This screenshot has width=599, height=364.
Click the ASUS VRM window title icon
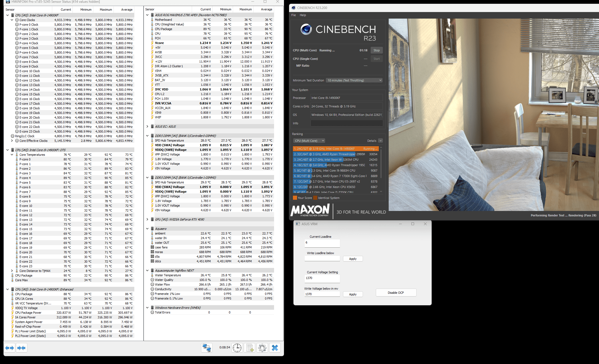[x=298, y=224]
